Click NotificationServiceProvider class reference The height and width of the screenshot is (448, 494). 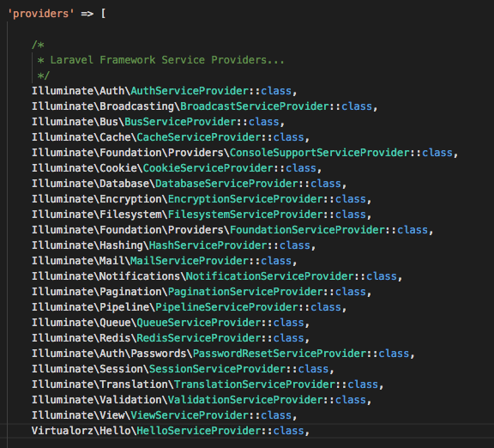click(x=270, y=276)
